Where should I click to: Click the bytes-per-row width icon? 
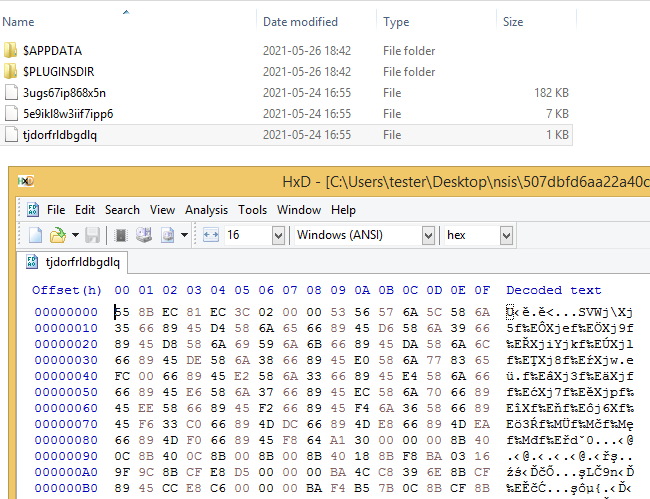pos(211,235)
